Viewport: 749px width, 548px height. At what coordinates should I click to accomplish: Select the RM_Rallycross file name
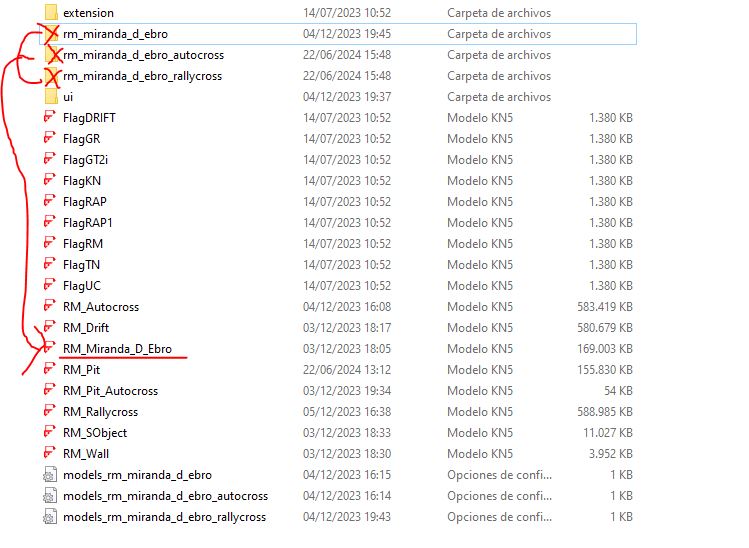coord(100,412)
